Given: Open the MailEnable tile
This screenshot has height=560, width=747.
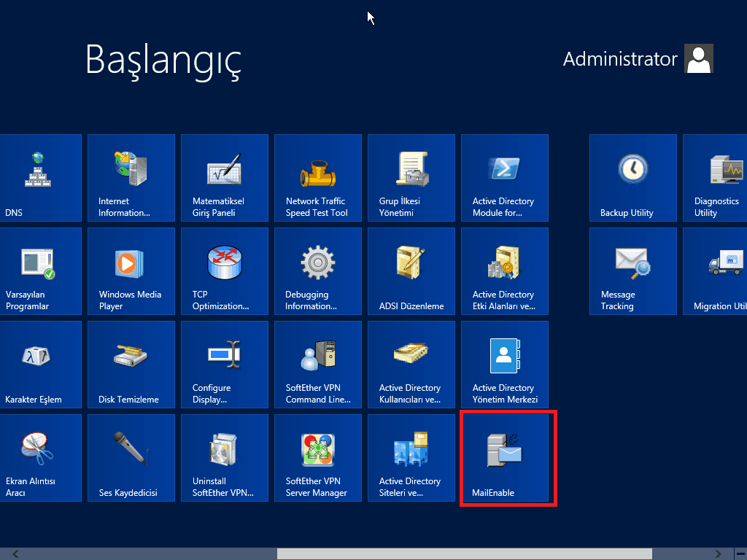Looking at the screenshot, I should (505, 458).
